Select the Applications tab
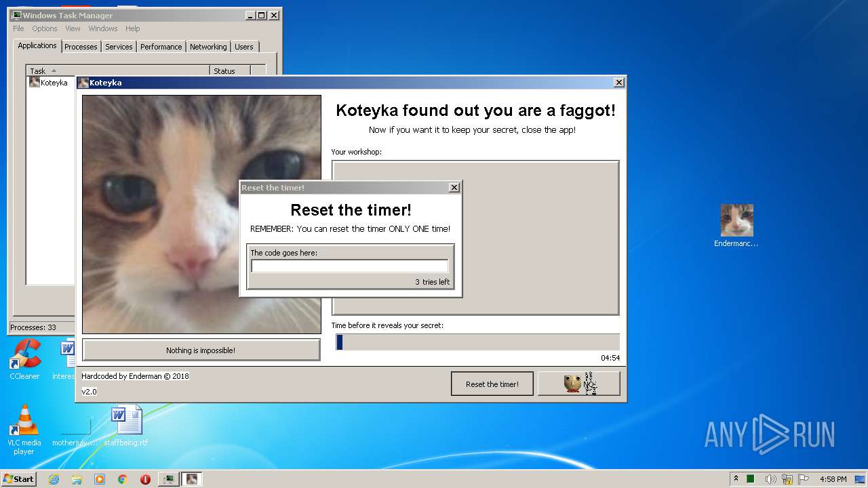Viewport: 868px width, 488px height. [x=37, y=45]
